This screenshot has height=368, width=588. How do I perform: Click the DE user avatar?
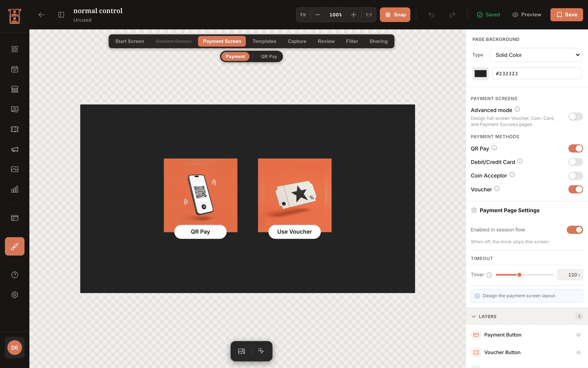tap(14, 348)
